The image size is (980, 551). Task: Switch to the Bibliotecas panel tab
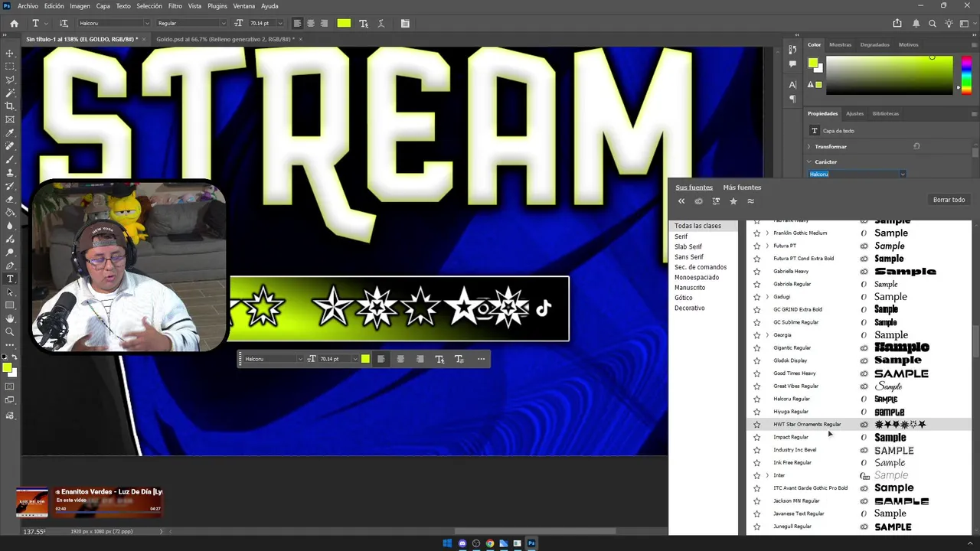(885, 113)
